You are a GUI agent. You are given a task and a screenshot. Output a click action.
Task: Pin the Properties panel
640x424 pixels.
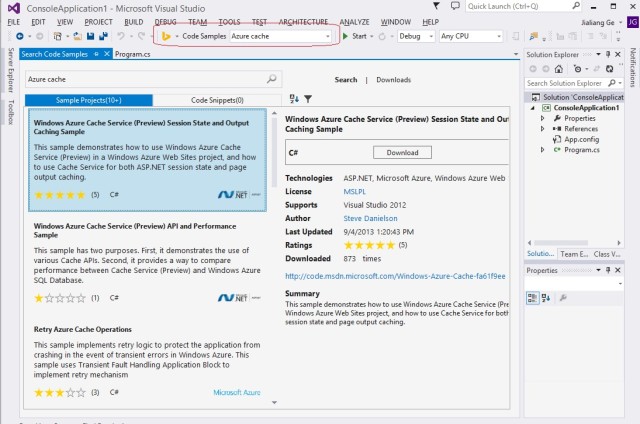coord(608,270)
